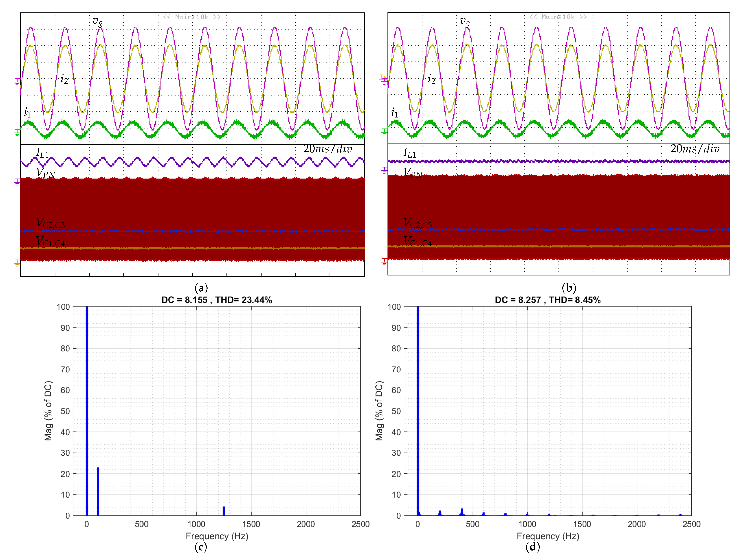This screenshot has height=560, width=740.
Task: Click the purple ground marker in panel (b)
Action: tap(384, 170)
